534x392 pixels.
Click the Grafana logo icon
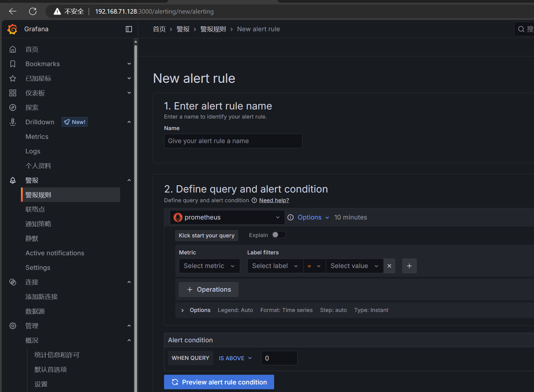tap(12, 29)
